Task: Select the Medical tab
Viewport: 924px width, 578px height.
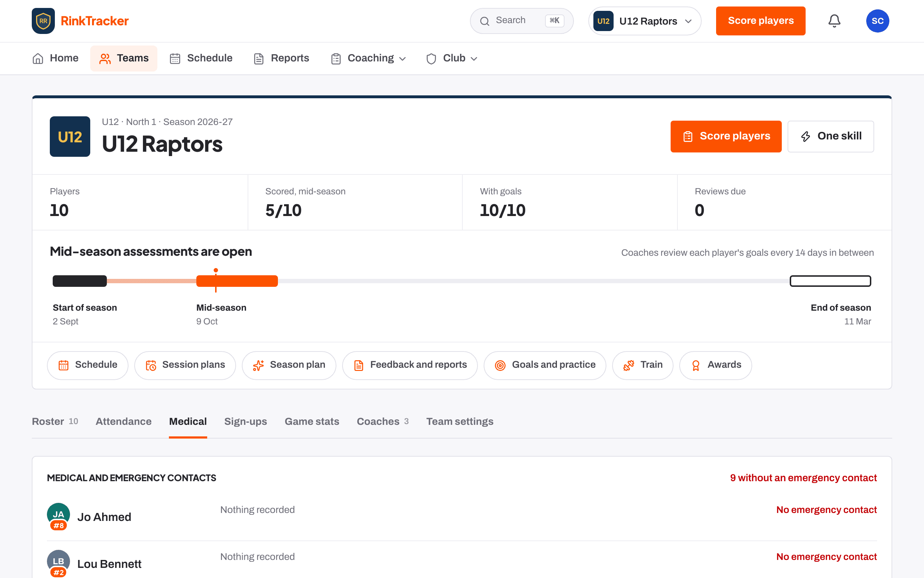Action: (x=188, y=421)
